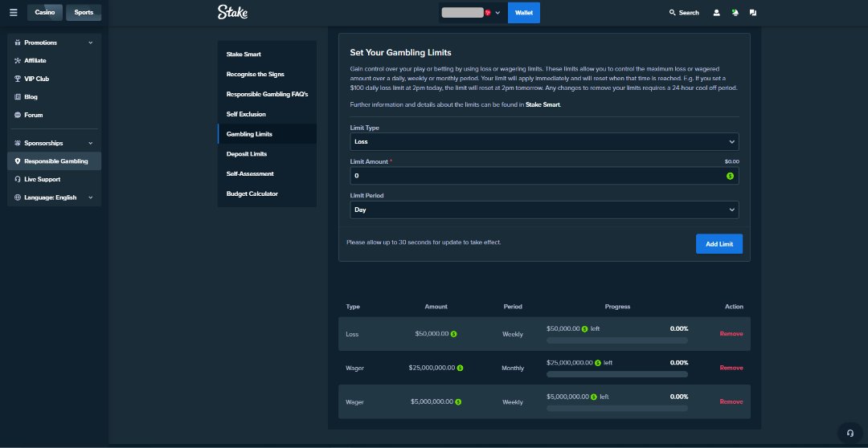Click the Blog icon in sidebar
Image resolution: width=868 pixels, height=448 pixels.
18,97
